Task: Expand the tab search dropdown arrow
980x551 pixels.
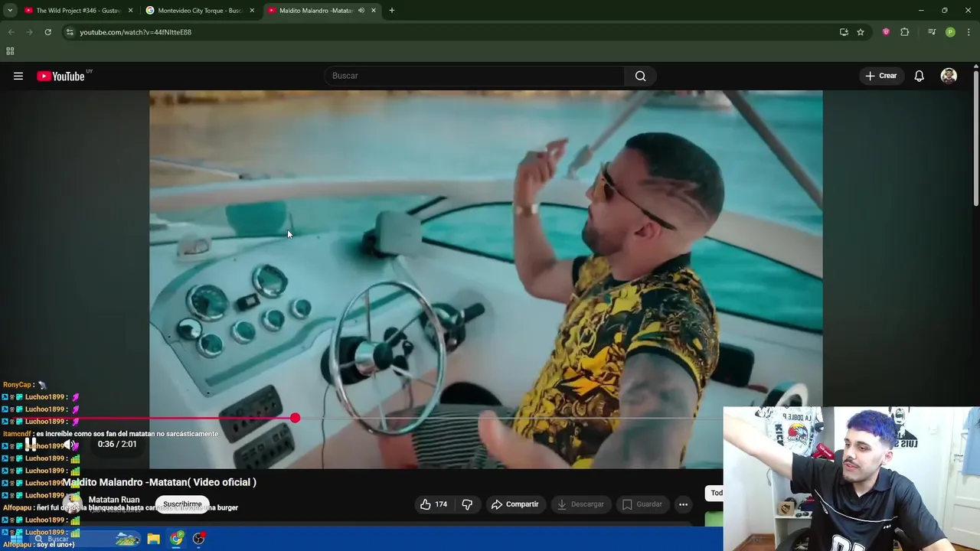Action: (x=10, y=11)
